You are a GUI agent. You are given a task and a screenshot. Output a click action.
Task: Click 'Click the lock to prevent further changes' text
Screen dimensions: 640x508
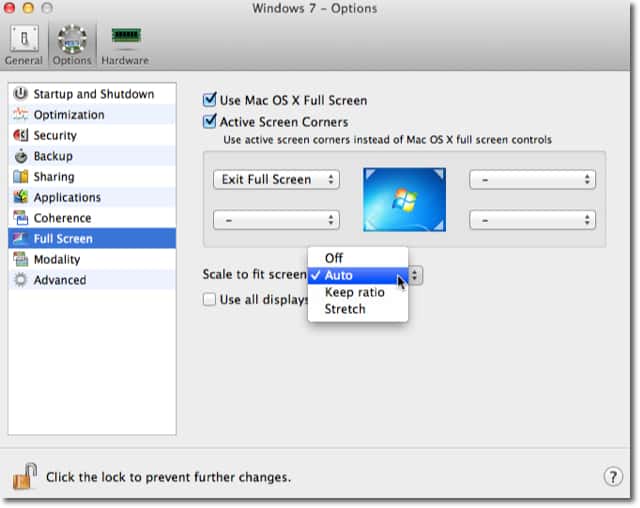pyautogui.click(x=168, y=477)
